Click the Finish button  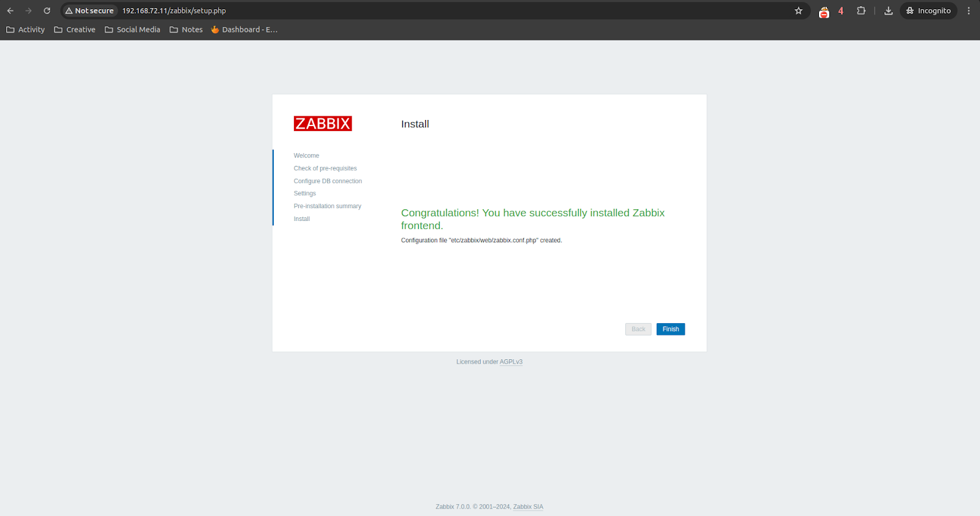pos(671,329)
